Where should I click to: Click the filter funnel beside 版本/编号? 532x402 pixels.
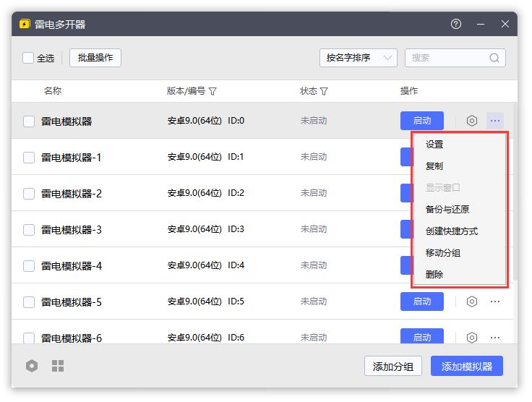point(213,91)
